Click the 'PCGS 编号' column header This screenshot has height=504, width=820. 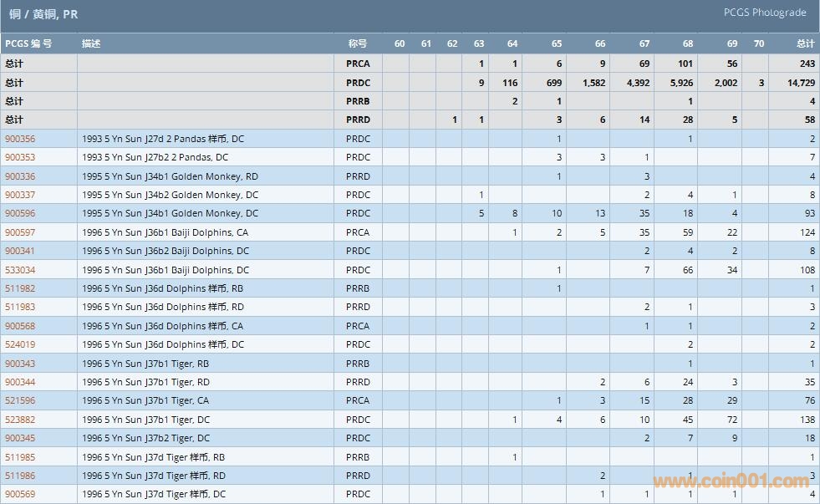(x=28, y=43)
